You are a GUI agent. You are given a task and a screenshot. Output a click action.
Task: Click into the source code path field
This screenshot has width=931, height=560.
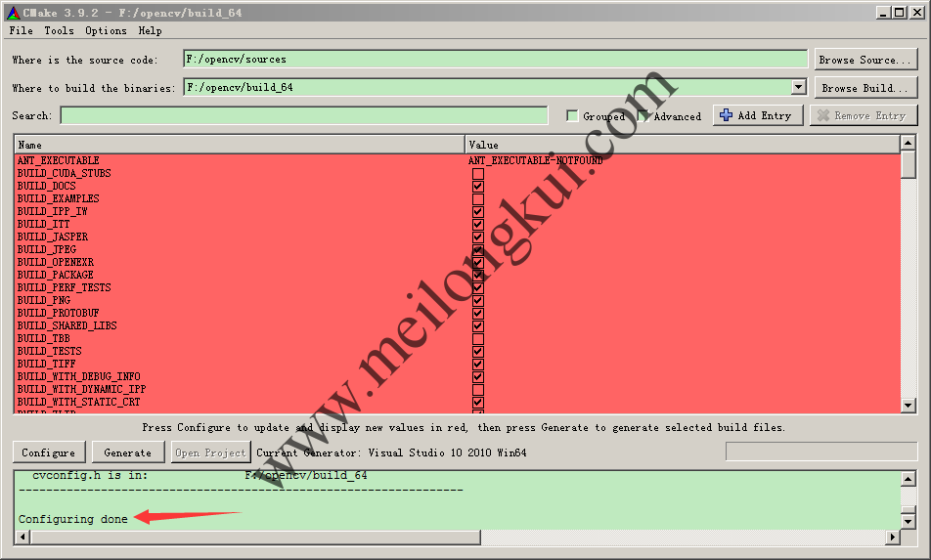tap(495, 59)
